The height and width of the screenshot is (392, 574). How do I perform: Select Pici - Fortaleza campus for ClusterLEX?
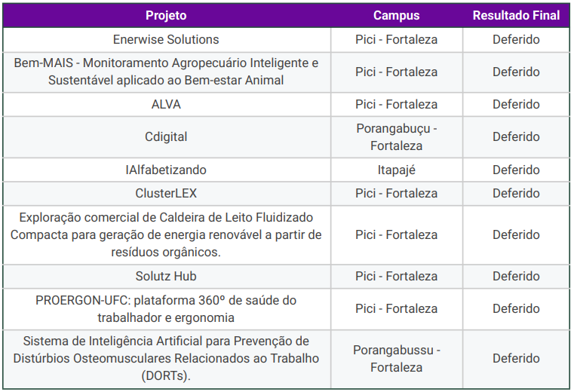396,193
